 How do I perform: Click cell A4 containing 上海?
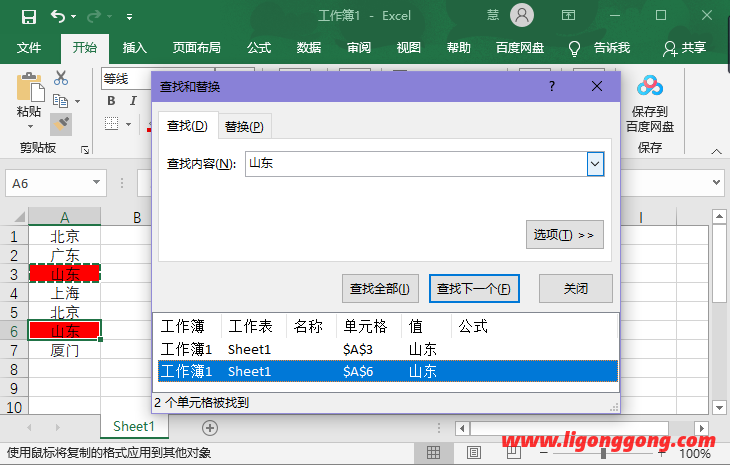click(x=64, y=293)
